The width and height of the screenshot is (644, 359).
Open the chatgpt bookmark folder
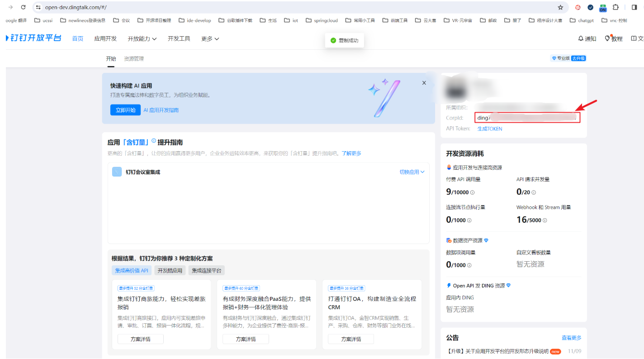[582, 20]
